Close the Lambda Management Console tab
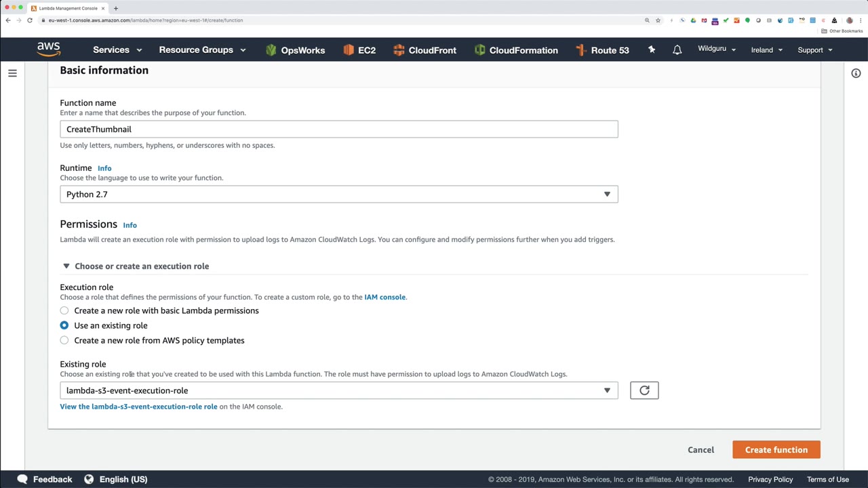 pos(103,8)
